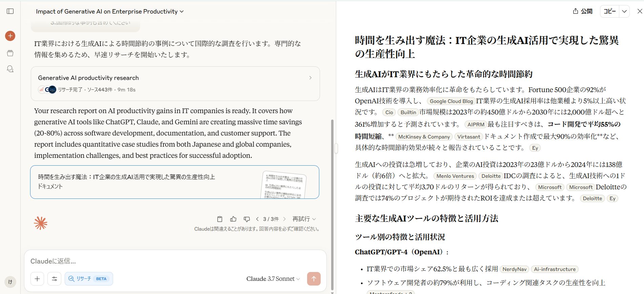Close the artifact panel
Image resolution: width=644 pixels, height=294 pixels.
(x=640, y=11)
